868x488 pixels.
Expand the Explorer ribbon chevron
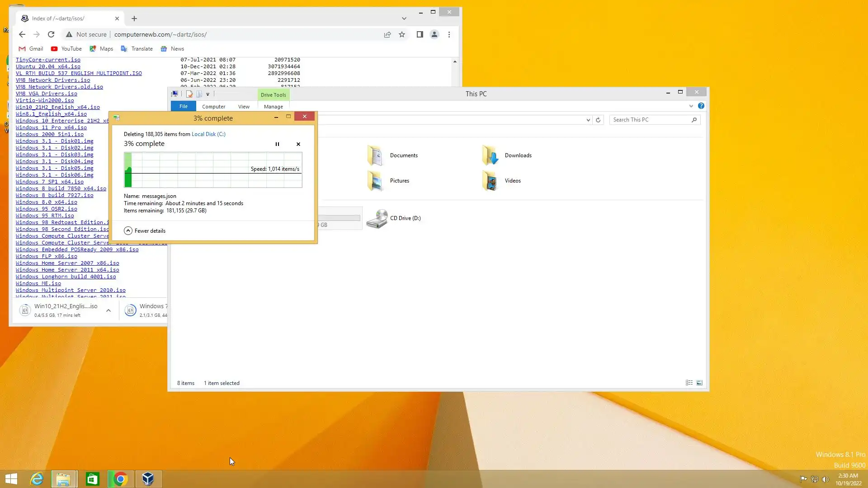691,106
